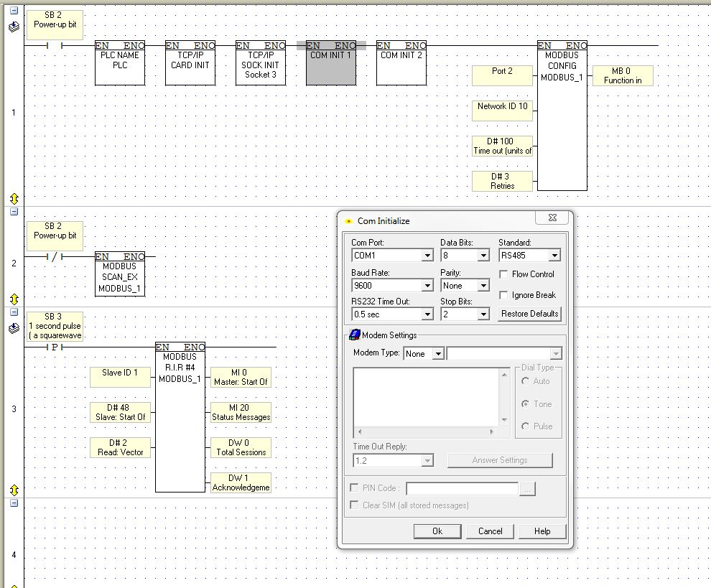This screenshot has width=711, height=588.
Task: Collapse rung 1 with minus expander
Action: pyautogui.click(x=14, y=10)
